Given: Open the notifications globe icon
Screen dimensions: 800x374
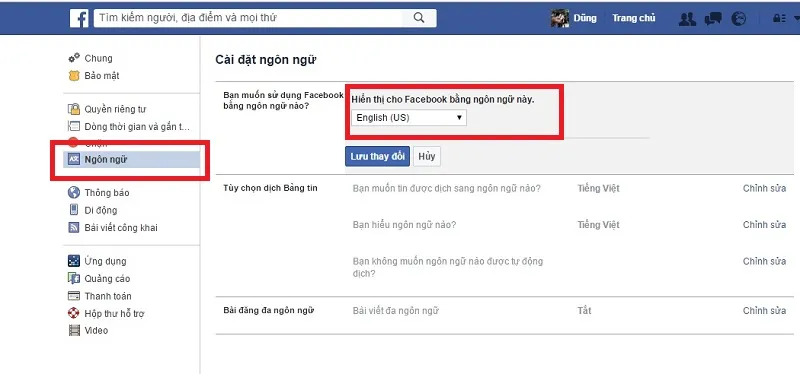Looking at the screenshot, I should click(738, 19).
